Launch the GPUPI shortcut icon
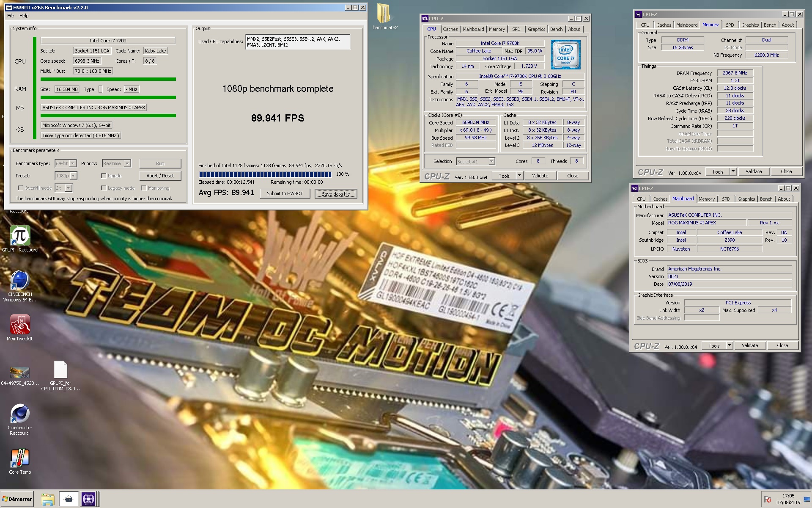The height and width of the screenshot is (508, 812). 20,236
